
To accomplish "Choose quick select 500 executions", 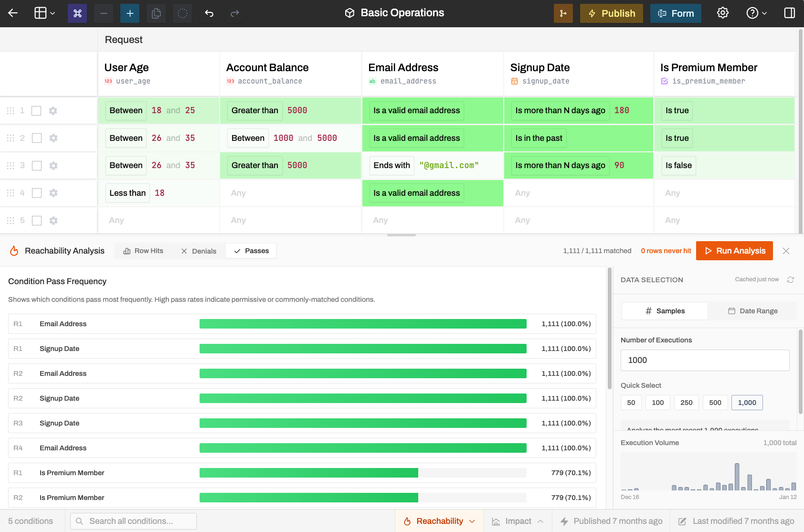I will [x=715, y=403].
